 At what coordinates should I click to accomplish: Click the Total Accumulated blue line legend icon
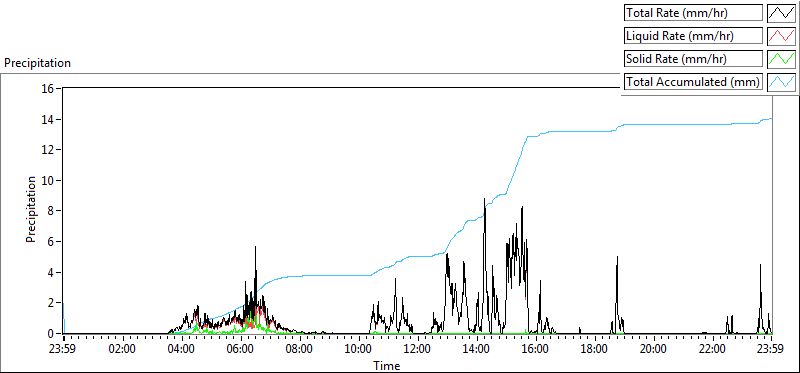[781, 82]
